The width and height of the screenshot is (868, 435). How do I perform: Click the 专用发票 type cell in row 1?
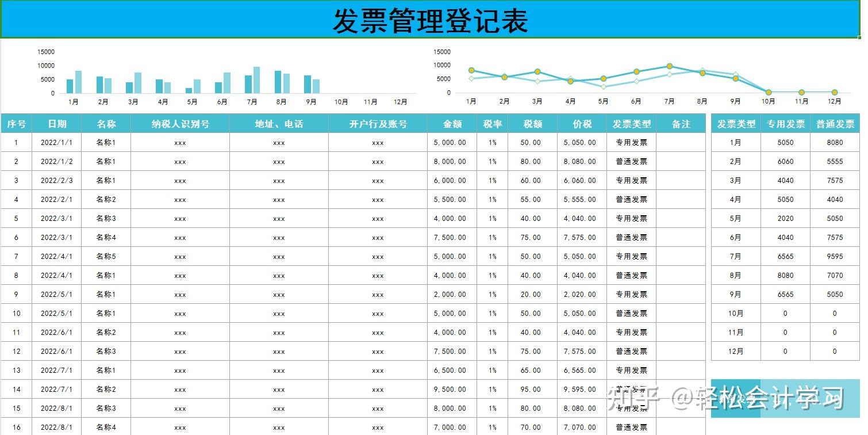(x=631, y=143)
